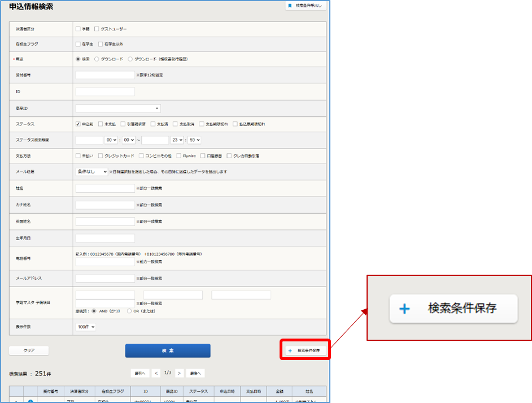Check the 学籍 checkbox
This screenshot has height=403, width=532.
pyautogui.click(x=78, y=28)
